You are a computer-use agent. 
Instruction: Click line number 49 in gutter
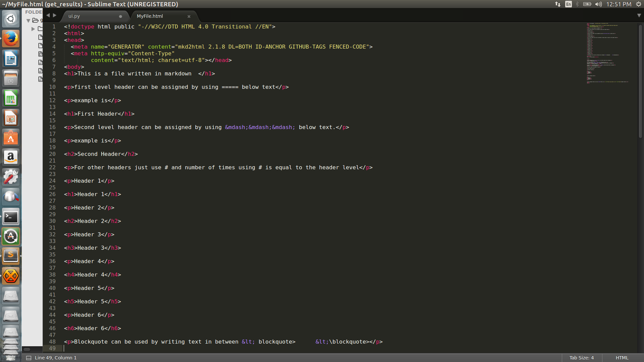pos(52,348)
